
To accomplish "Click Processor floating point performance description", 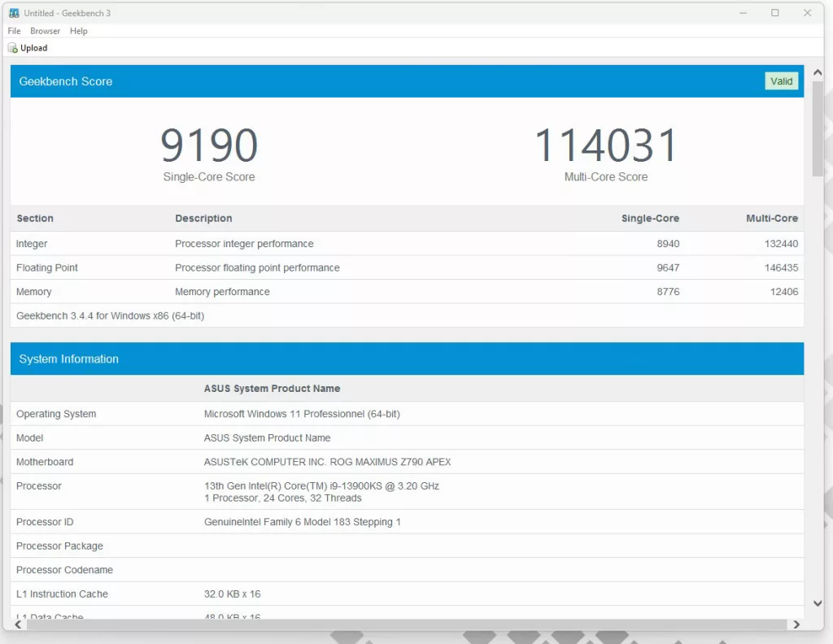I will coord(257,268).
